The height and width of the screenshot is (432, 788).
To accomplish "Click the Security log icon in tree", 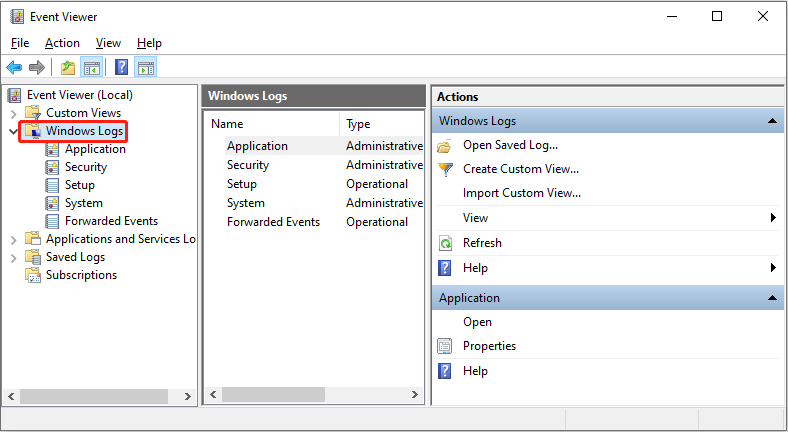I will click(x=52, y=167).
